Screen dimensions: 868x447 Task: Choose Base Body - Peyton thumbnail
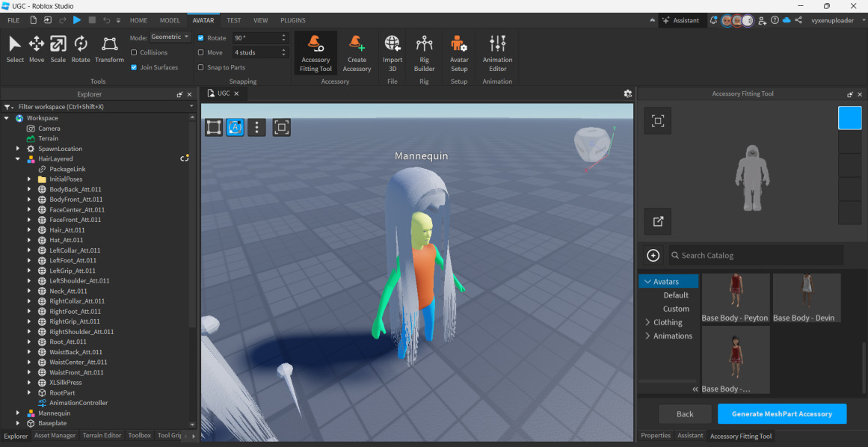(735, 298)
